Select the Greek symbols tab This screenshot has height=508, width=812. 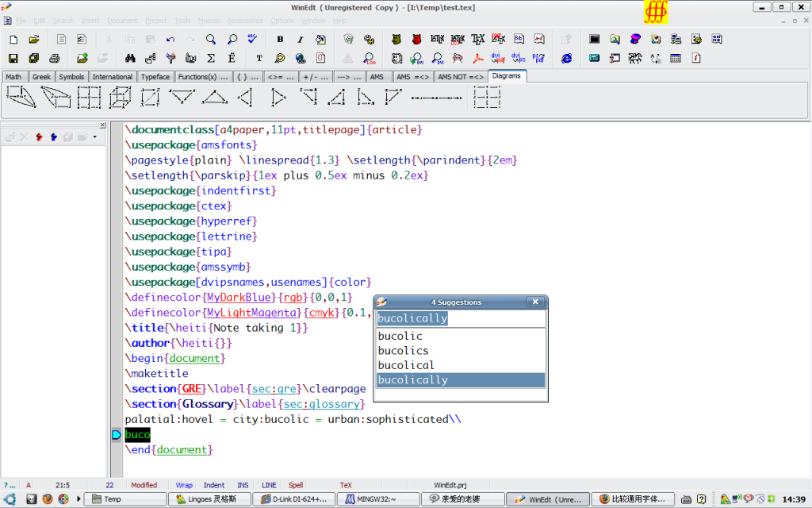(x=41, y=77)
